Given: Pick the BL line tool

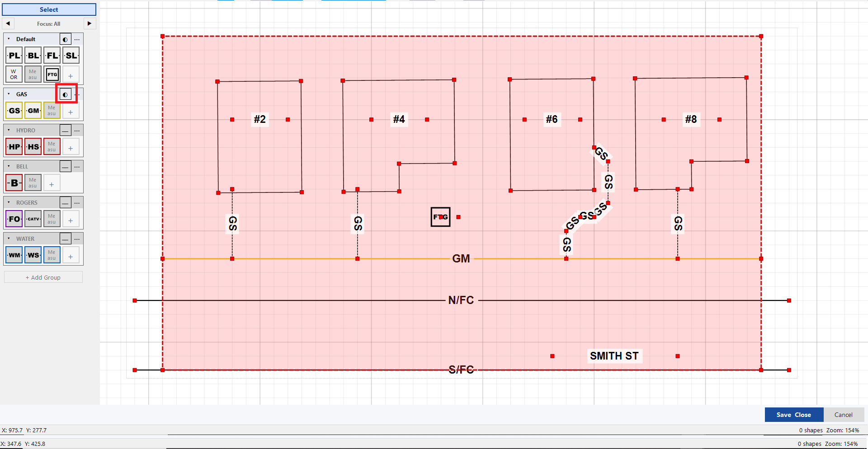Looking at the screenshot, I should click(x=33, y=56).
